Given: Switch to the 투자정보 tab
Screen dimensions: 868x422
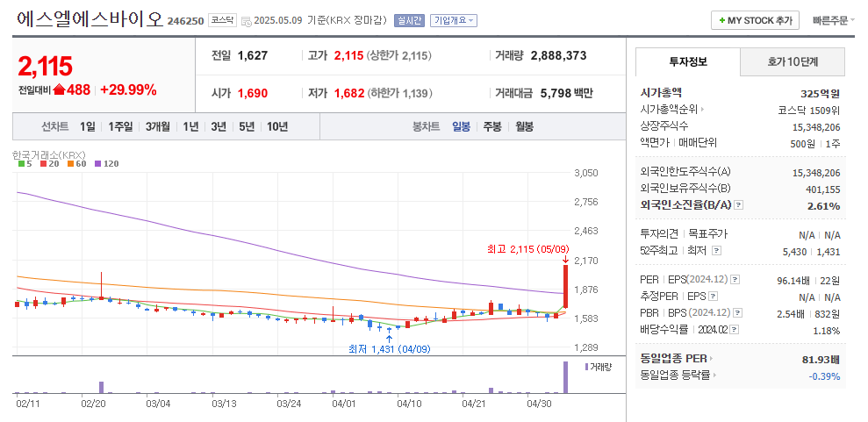Looking at the screenshot, I should click(687, 62).
